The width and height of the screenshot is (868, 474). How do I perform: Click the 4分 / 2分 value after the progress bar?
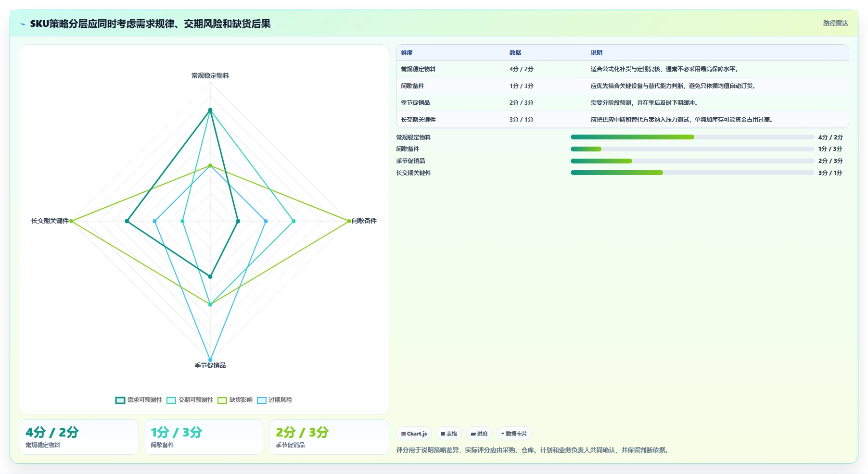pos(830,137)
